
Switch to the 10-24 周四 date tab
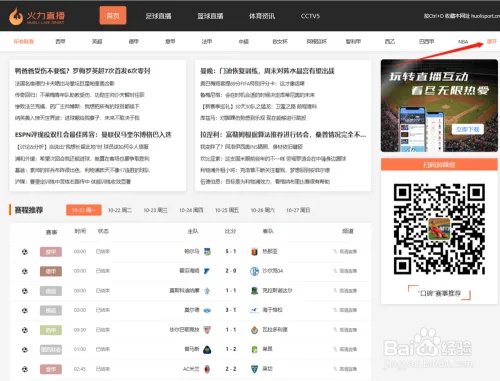coord(191,210)
